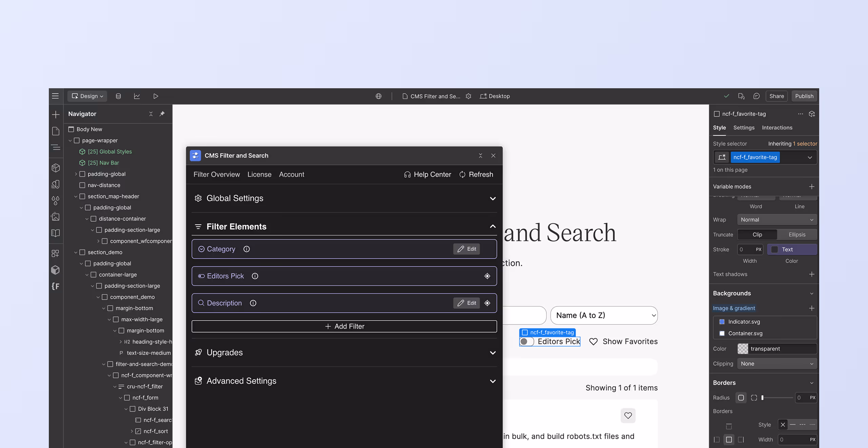Screen dimensions: 868x448
Task: Refresh the CMS Filter app
Action: pyautogui.click(x=476, y=174)
